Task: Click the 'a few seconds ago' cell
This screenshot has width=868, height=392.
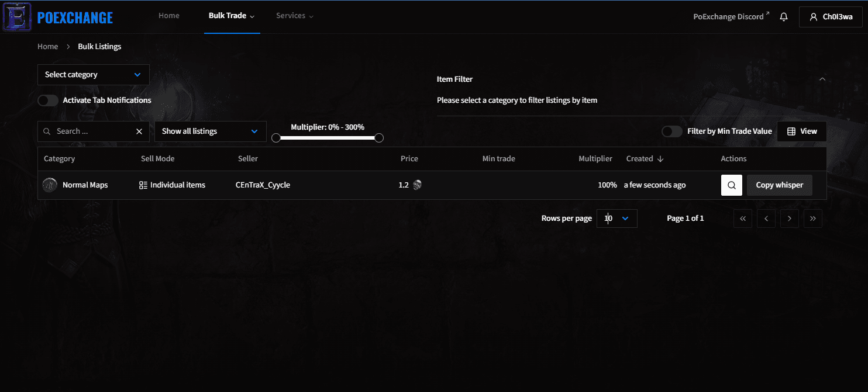Action: coord(655,185)
